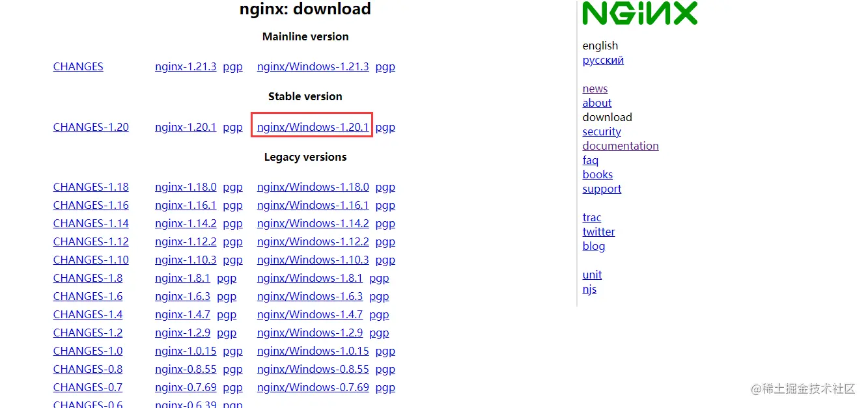This screenshot has width=868, height=408.
Task: Download nginx-1.12.2 legacy version
Action: pyautogui.click(x=186, y=241)
